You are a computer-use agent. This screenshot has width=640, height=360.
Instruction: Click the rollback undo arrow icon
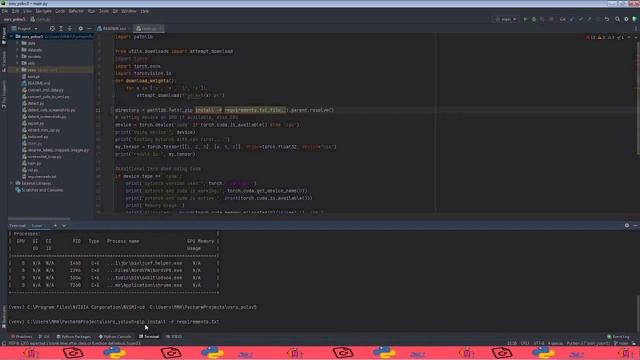click(607, 19)
